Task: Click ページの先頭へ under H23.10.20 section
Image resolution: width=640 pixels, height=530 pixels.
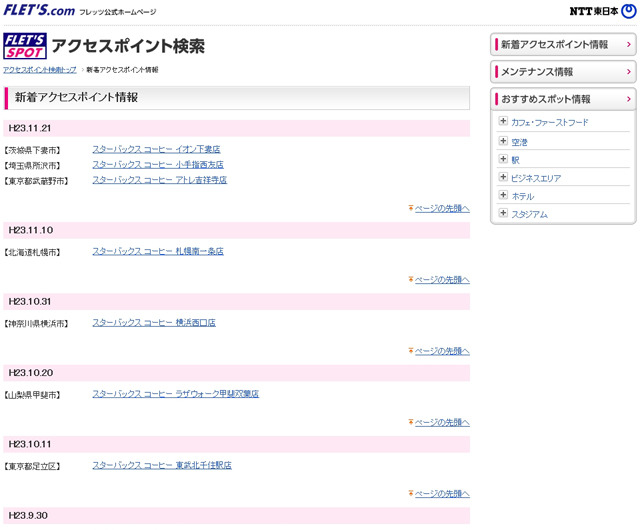Action: [442, 422]
